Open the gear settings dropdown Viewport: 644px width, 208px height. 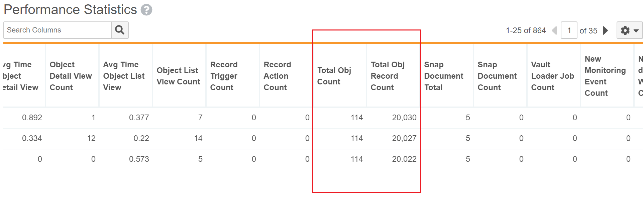629,30
